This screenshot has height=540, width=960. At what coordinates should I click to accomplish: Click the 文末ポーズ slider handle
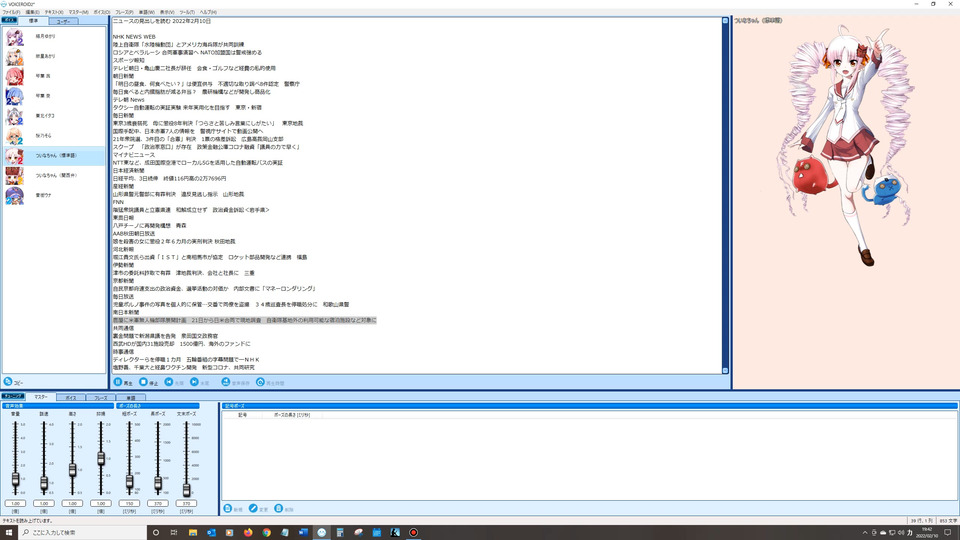pos(186,489)
